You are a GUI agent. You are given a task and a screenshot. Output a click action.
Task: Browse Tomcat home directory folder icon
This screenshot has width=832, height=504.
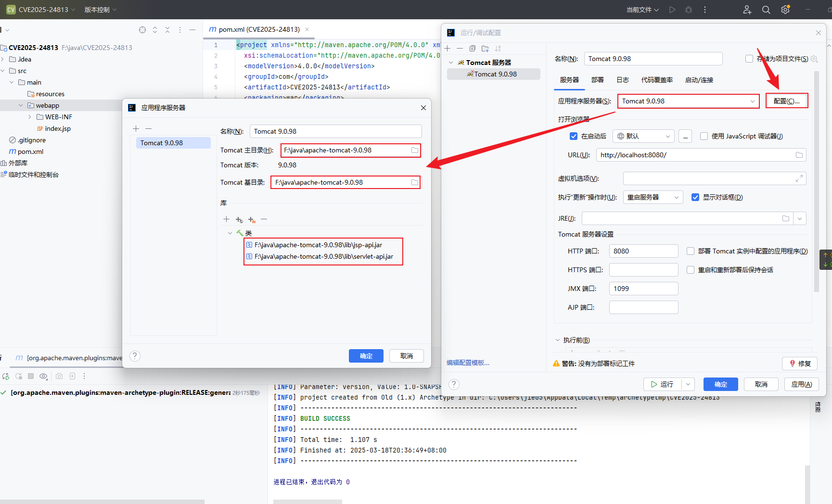[415, 150]
